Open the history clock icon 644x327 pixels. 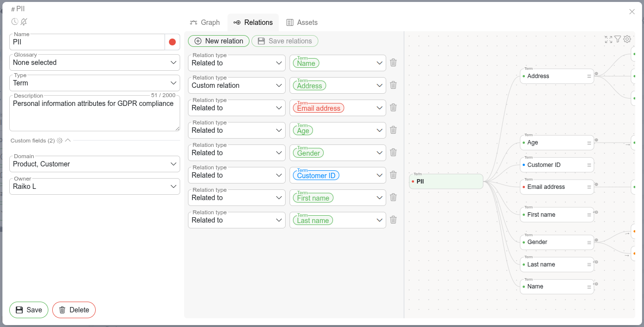click(x=15, y=22)
